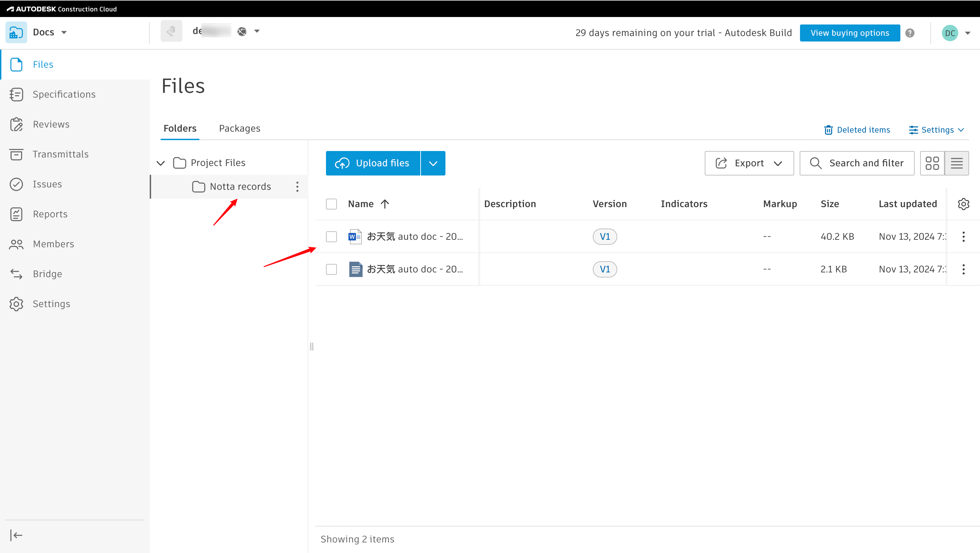Tick the select-all checkbox in header
Image resolution: width=980 pixels, height=553 pixels.
pos(331,204)
